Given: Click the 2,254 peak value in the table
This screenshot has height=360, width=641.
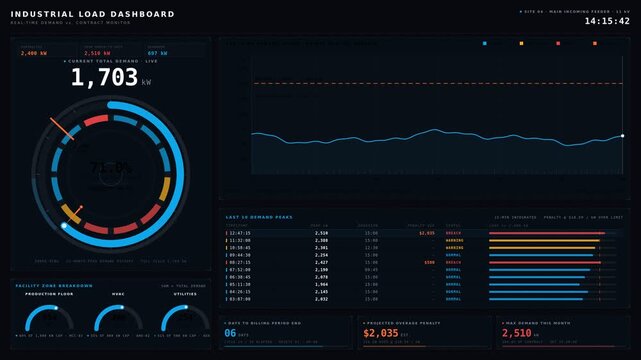Looking at the screenshot, I should [321, 255].
